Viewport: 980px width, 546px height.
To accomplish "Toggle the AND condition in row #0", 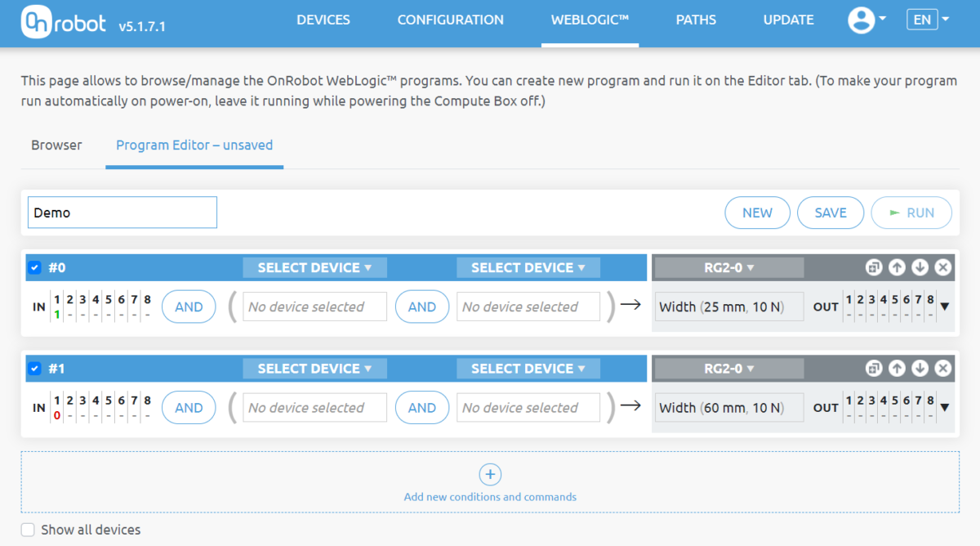I will pyautogui.click(x=189, y=307).
